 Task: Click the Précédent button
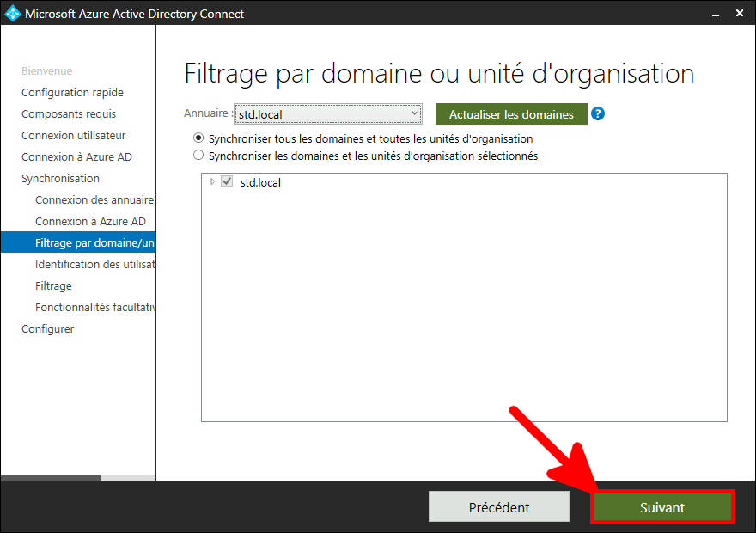pos(499,506)
